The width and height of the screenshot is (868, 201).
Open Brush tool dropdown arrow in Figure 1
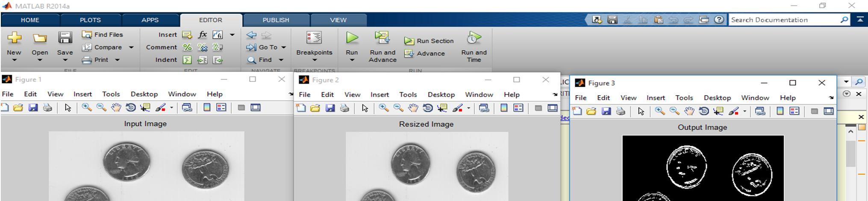171,108
